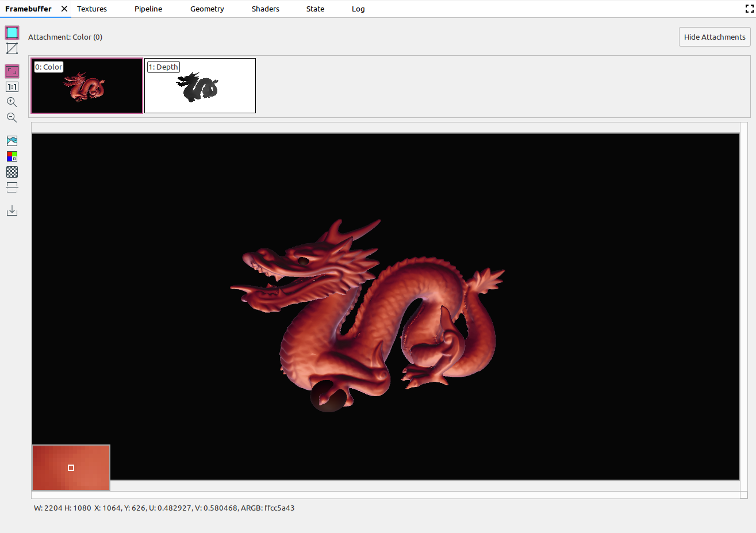Image resolution: width=756 pixels, height=533 pixels.
Task: Flip the image vertically
Action: click(12, 187)
